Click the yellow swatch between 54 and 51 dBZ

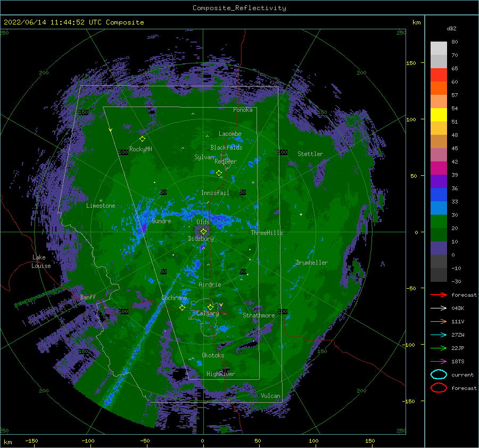[439, 115]
